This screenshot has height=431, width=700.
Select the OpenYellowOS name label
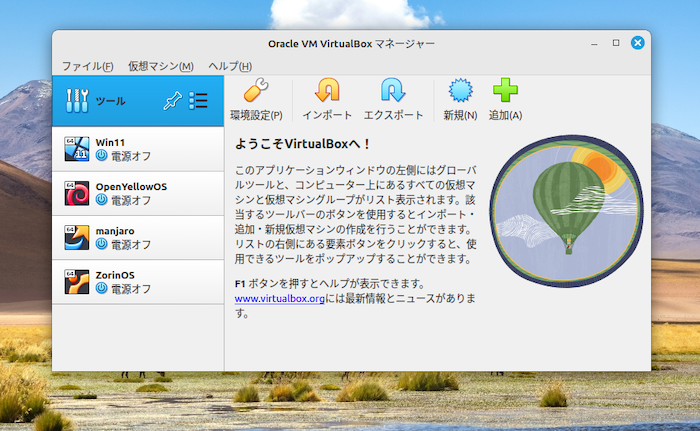(x=131, y=187)
